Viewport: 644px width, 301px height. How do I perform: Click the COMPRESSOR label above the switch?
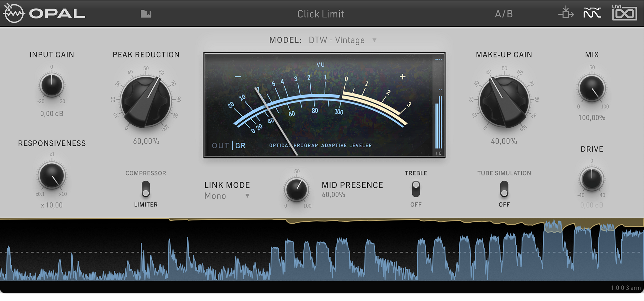pos(146,173)
